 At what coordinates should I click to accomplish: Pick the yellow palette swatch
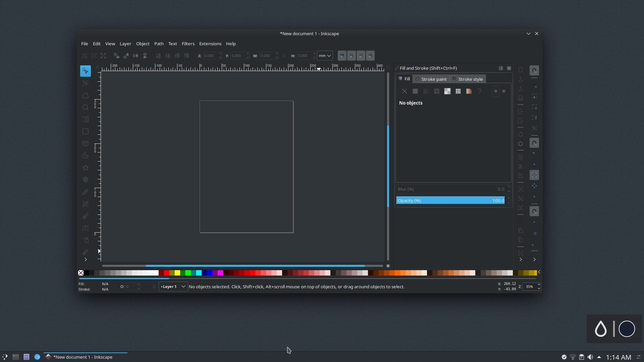pos(177,273)
